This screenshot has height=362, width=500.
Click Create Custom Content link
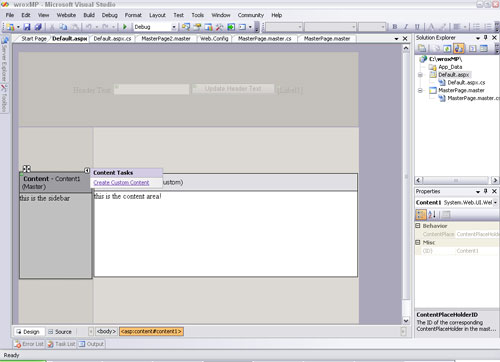pos(121,183)
